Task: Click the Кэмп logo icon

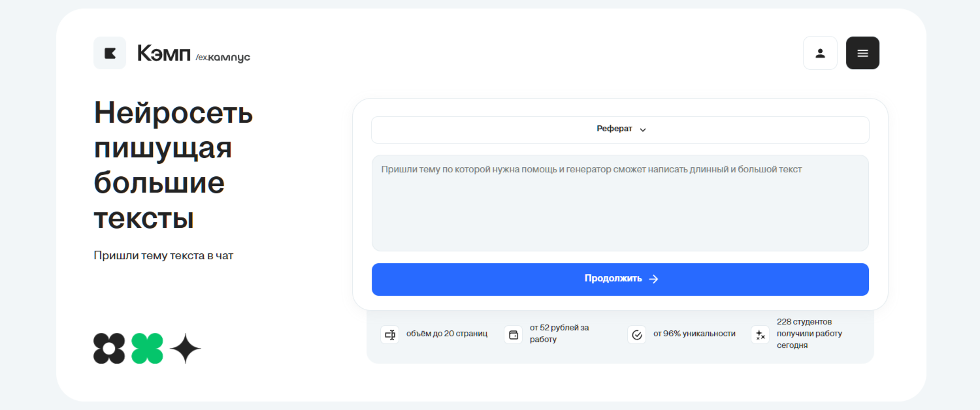Action: pos(110,53)
